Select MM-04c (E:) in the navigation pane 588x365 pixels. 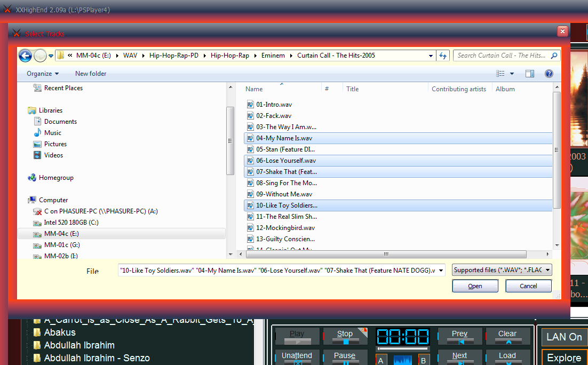coord(122,234)
